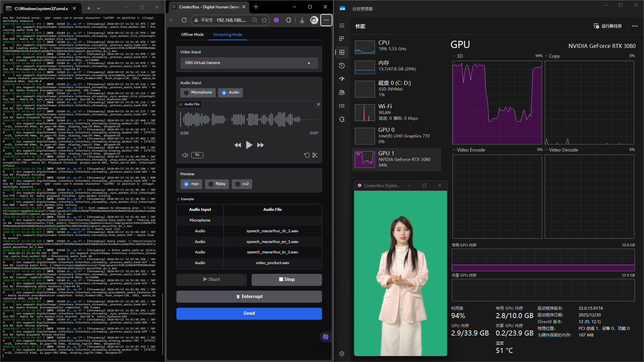Switch to the Offline Mode tab
The height and width of the screenshot is (362, 644).
pyautogui.click(x=192, y=35)
